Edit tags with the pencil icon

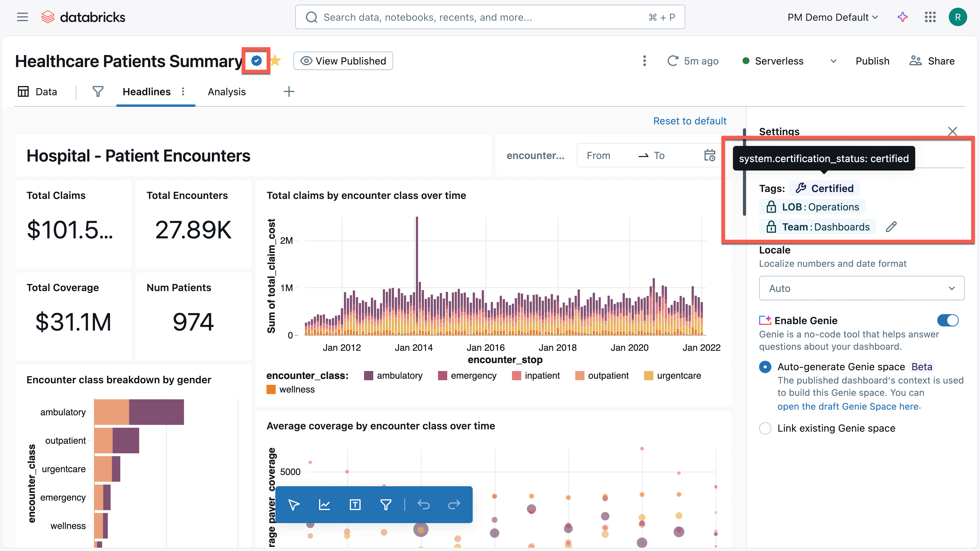891,227
